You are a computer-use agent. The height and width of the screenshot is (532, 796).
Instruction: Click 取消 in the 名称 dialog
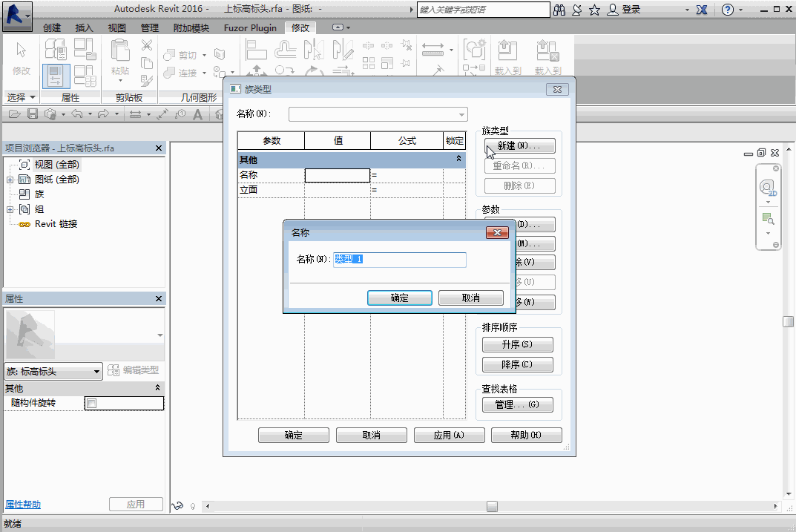(470, 298)
